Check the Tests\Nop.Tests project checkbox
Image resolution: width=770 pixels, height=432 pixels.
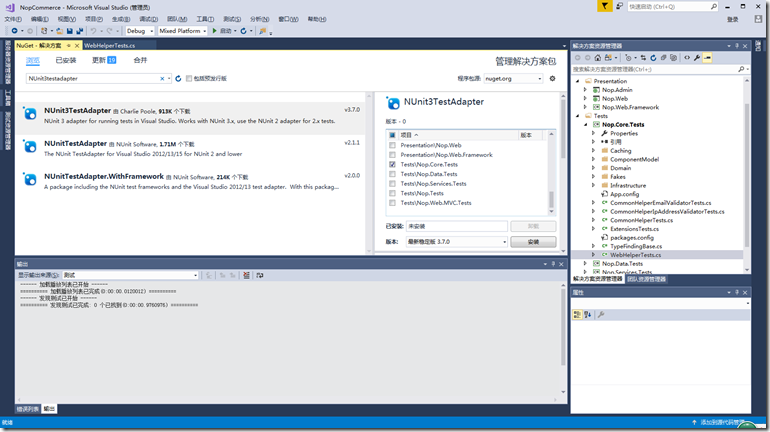392,193
